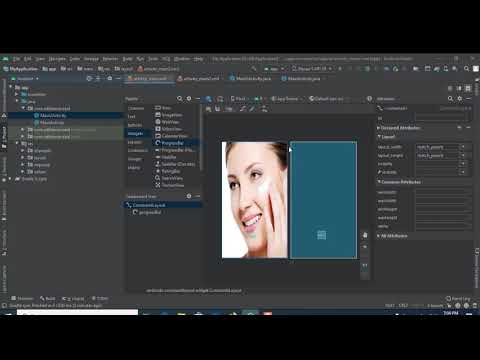Expand the layout folder in Project tree
Screen dimensions: 480x360
point(23,158)
